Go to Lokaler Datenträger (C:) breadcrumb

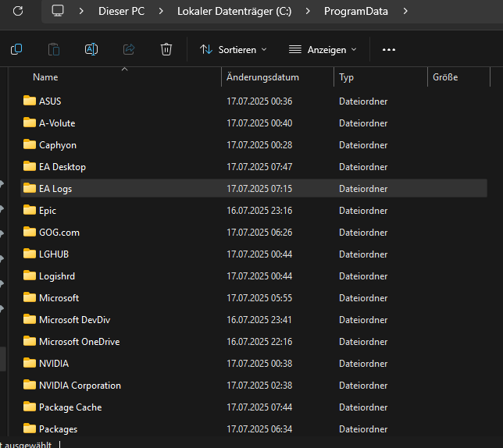(234, 11)
